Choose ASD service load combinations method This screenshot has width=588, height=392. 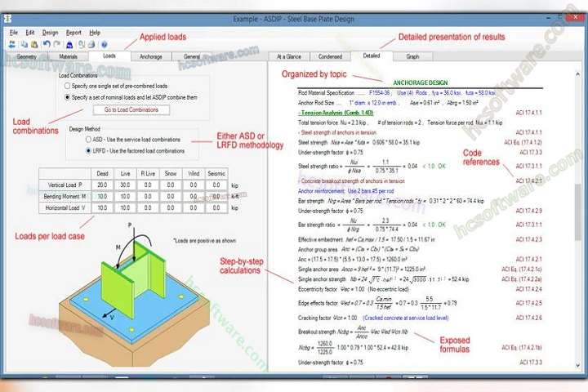click(x=88, y=140)
